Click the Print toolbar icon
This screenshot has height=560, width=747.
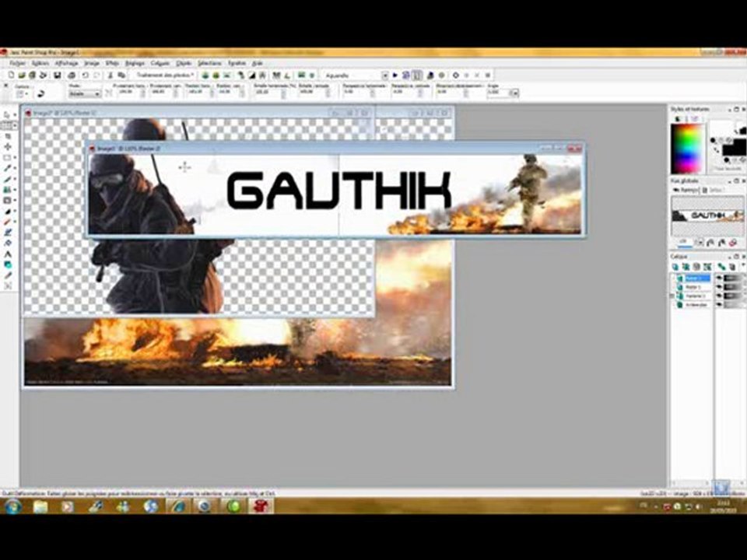(x=72, y=75)
